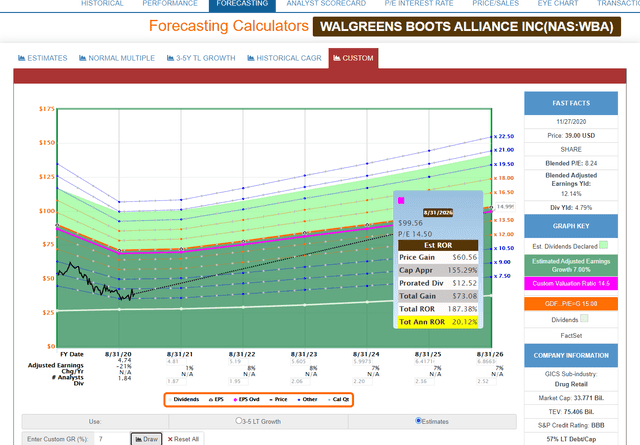Viewport: 640px width, 445px height.
Task: Edit the 8/31/22 dividend field 1.95
Action: (x=238, y=381)
